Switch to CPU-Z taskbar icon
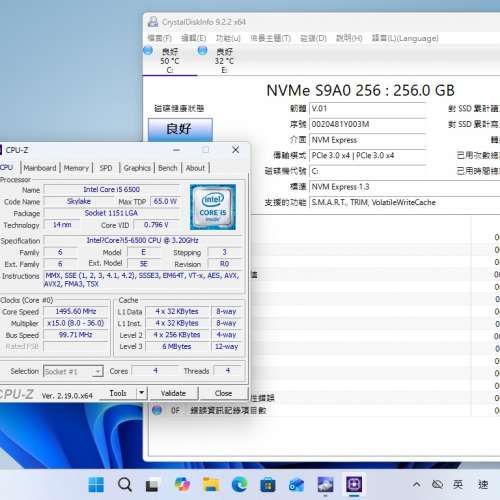Viewport: 500px width, 500px height. point(354,484)
